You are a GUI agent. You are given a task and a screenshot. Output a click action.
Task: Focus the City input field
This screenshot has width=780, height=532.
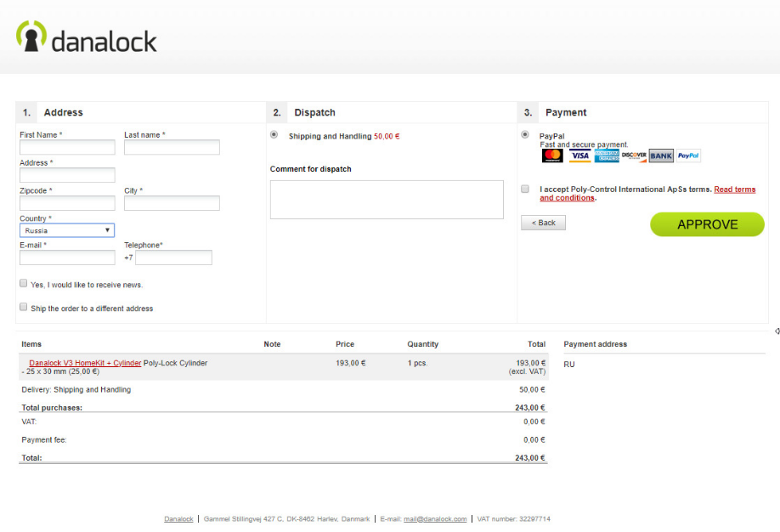(x=172, y=202)
